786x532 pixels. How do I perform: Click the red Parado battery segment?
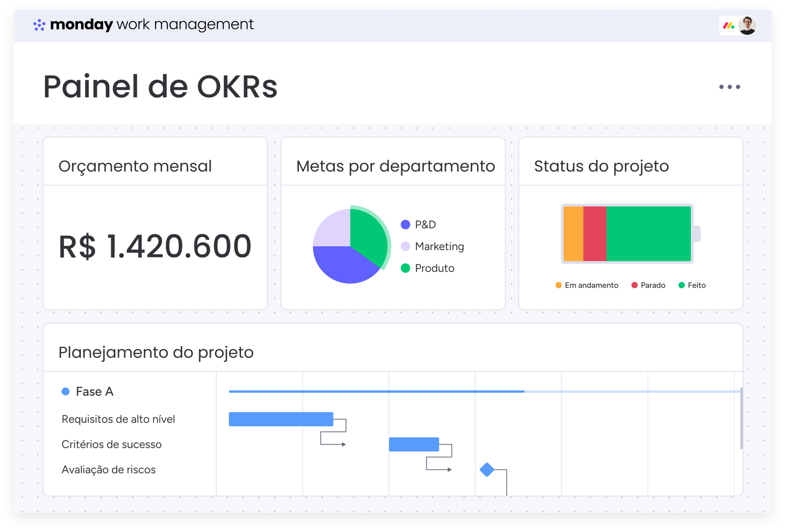595,233
